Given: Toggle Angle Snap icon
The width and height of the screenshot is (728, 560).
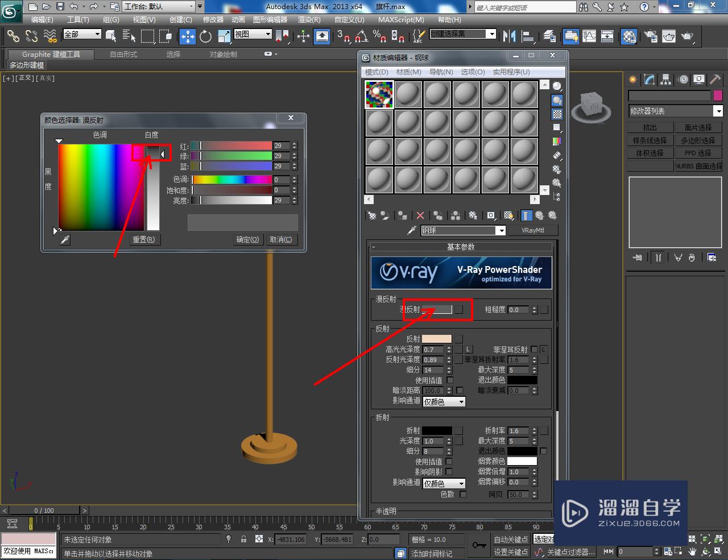Looking at the screenshot, I should click(361, 36).
